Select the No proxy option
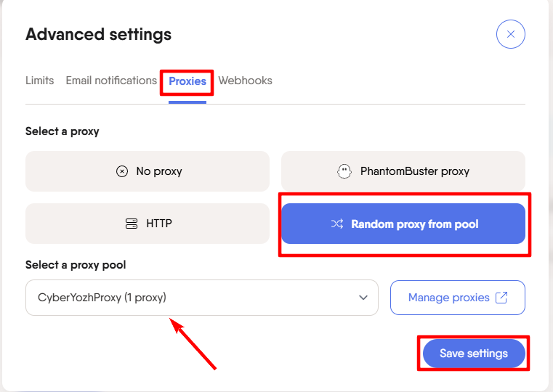 148,172
